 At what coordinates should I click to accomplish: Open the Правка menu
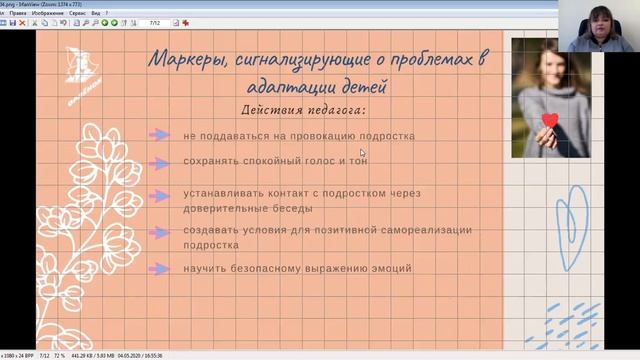[x=18, y=13]
